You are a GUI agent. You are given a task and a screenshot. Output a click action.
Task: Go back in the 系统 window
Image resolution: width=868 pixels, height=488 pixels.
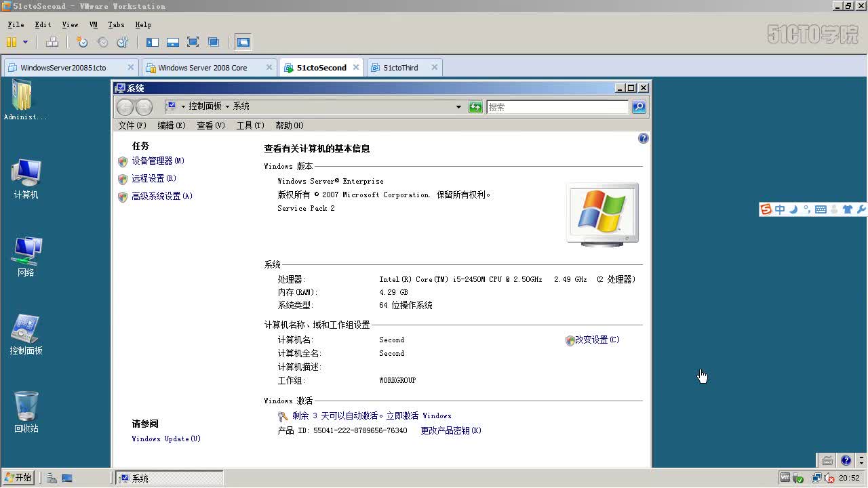pos(125,107)
